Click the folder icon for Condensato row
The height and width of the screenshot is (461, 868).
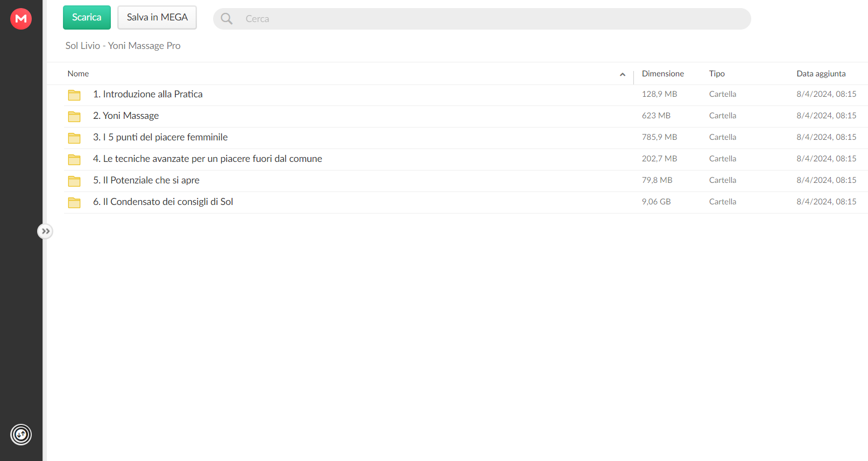pyautogui.click(x=74, y=203)
